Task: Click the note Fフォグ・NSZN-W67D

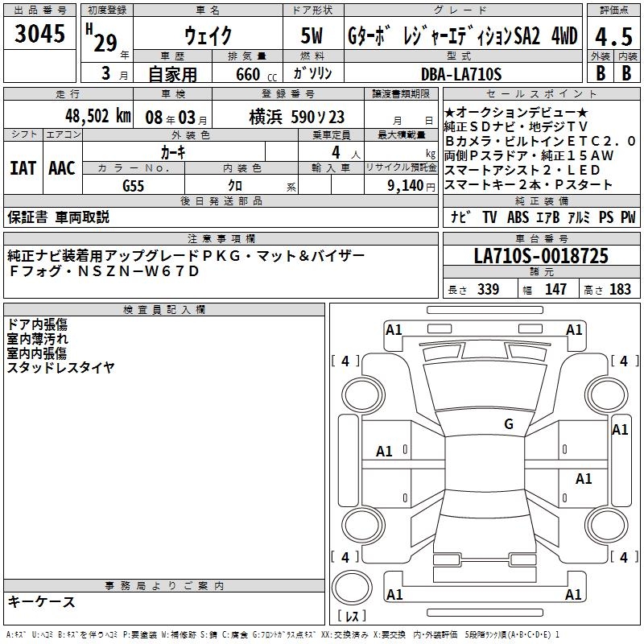Action: coord(104,271)
